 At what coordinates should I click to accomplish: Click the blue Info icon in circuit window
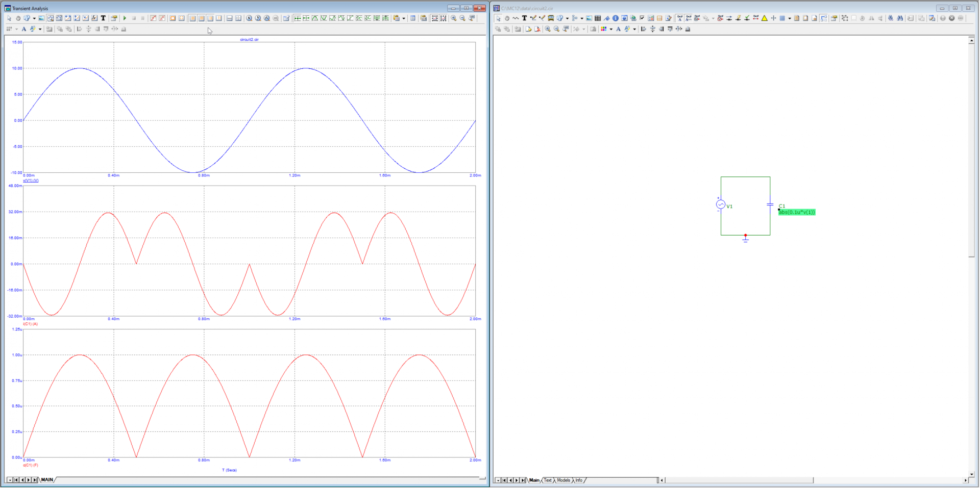point(616,18)
